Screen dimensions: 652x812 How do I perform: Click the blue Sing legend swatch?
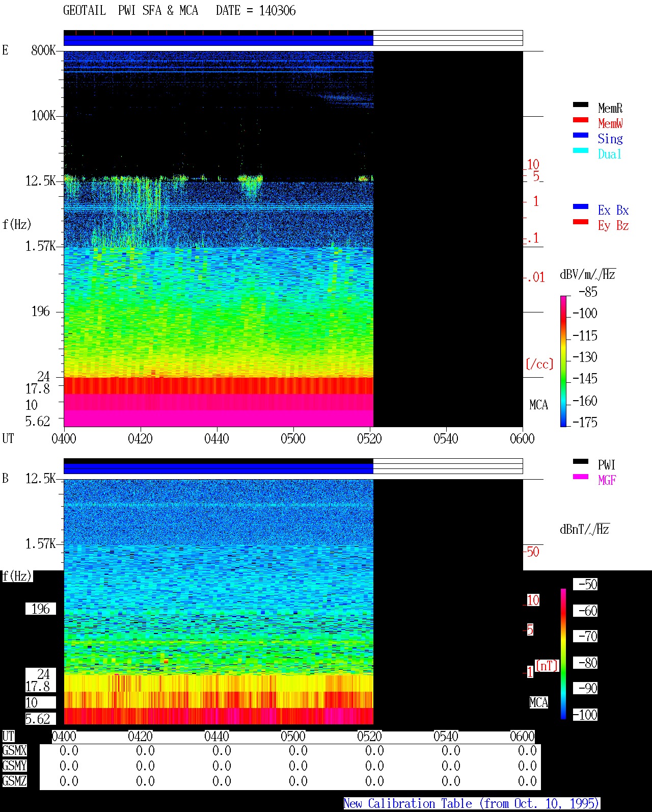(581, 135)
